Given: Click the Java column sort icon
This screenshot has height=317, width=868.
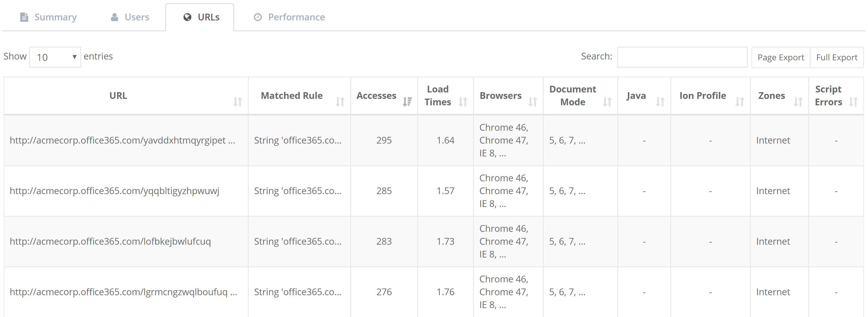Looking at the screenshot, I should point(660,101).
